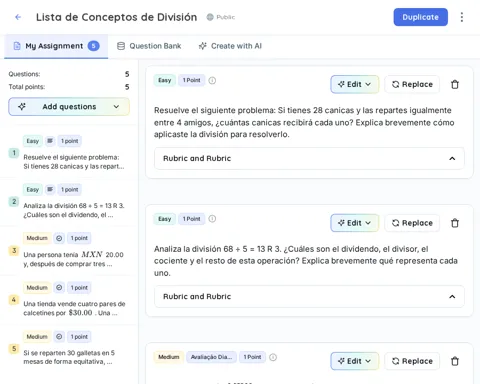Click the document icon beside My Assignment

pos(17,46)
